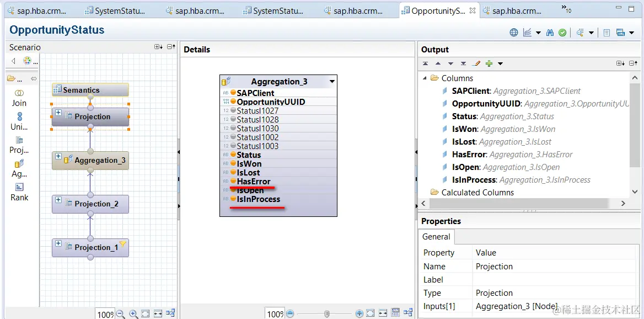Click the Details zoom slider handle
This screenshot has width=644, height=319.
327,313
